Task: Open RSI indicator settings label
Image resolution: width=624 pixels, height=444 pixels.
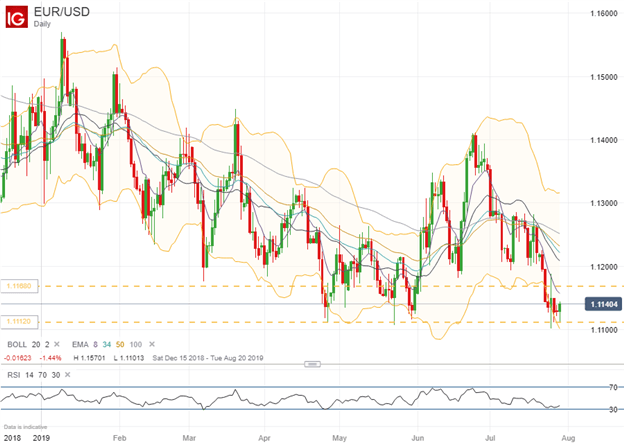Action: 14,375
